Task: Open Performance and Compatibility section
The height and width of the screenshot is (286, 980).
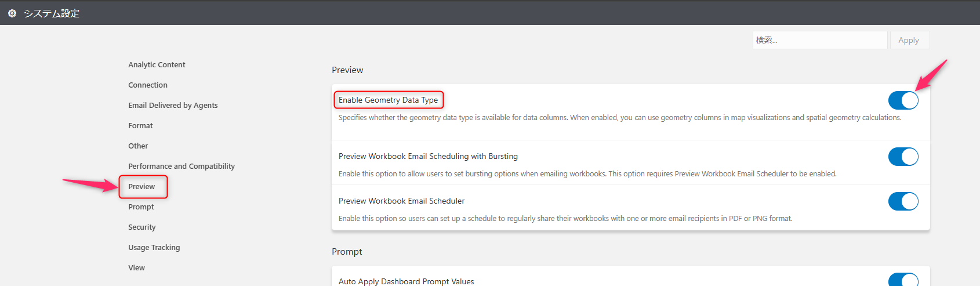Action: (182, 166)
